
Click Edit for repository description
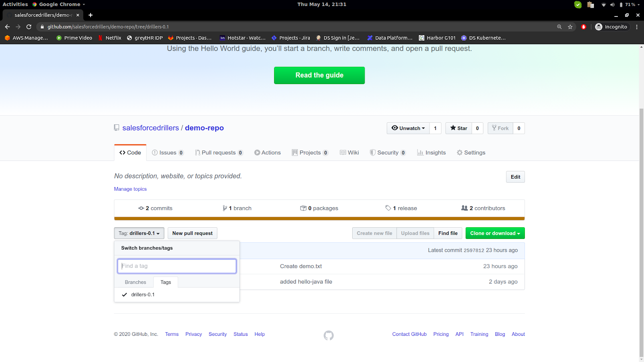515,177
